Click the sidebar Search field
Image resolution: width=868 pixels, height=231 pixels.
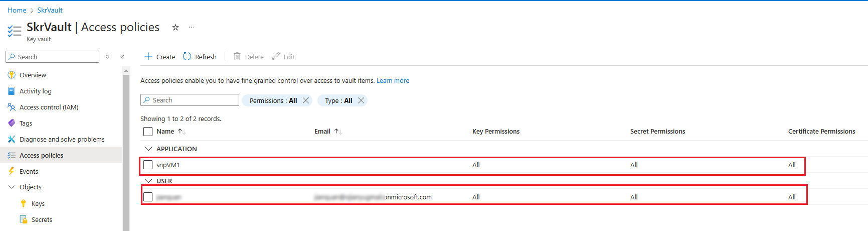pyautogui.click(x=52, y=57)
